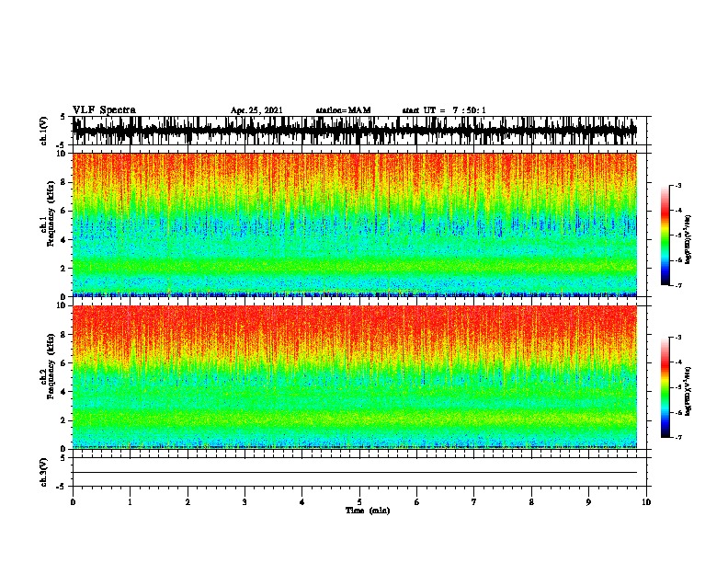This screenshot has height=563, width=728.
Task: Click the time axis tick label "1"
Action: [x=130, y=501]
